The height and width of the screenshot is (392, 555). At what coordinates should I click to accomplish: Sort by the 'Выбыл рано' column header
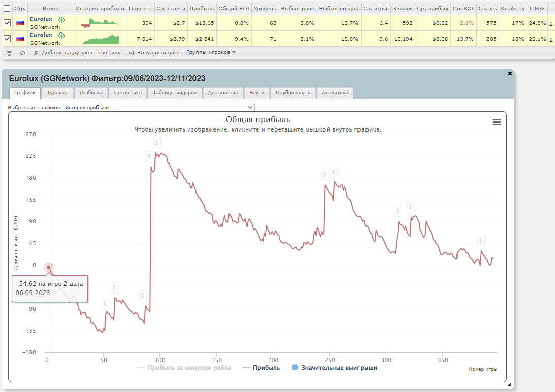(x=298, y=8)
